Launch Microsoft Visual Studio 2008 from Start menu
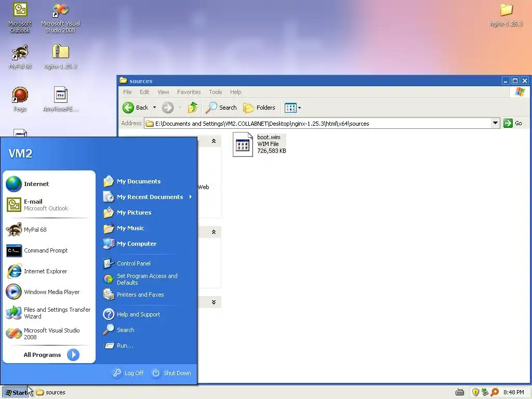 tap(49, 334)
